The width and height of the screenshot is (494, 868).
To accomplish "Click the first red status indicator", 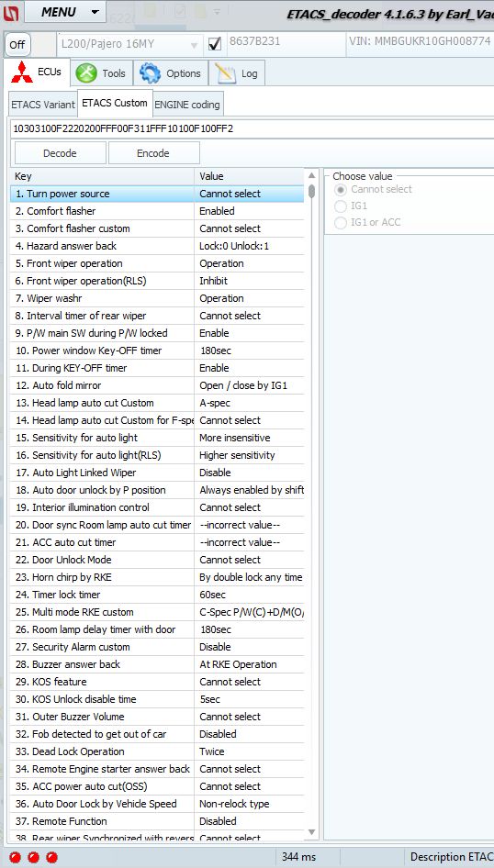I will (15, 857).
